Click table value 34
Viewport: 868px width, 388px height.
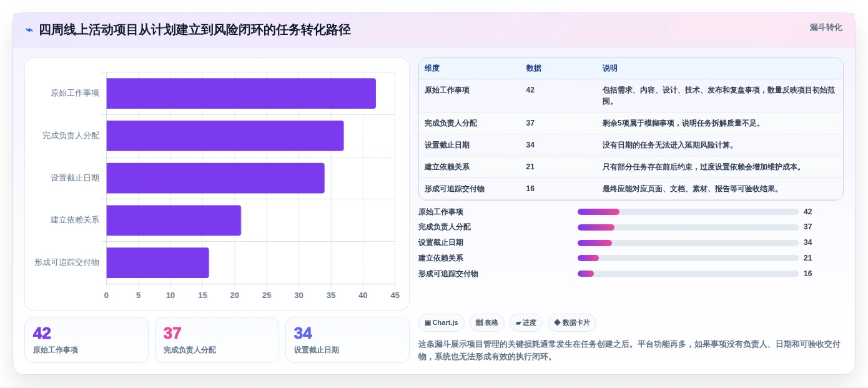coord(530,145)
